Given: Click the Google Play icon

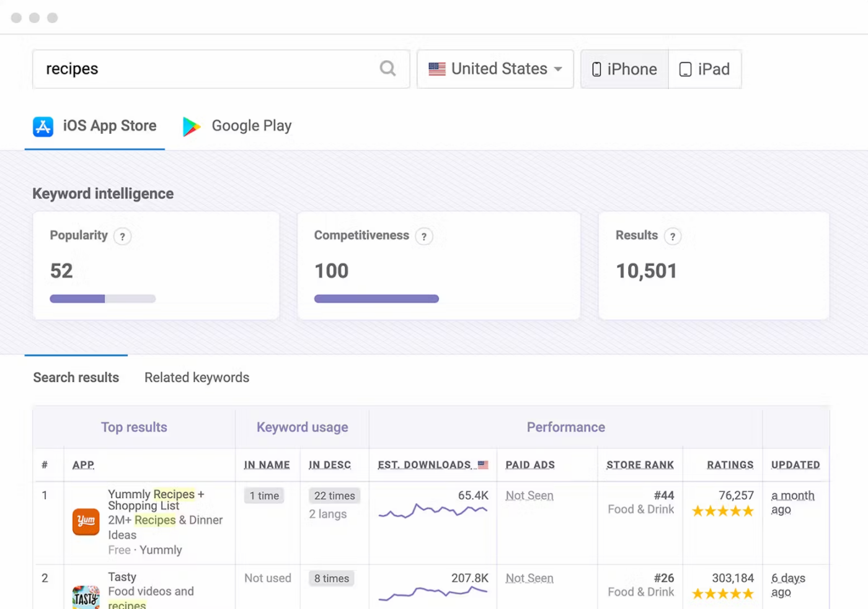Looking at the screenshot, I should click(191, 126).
